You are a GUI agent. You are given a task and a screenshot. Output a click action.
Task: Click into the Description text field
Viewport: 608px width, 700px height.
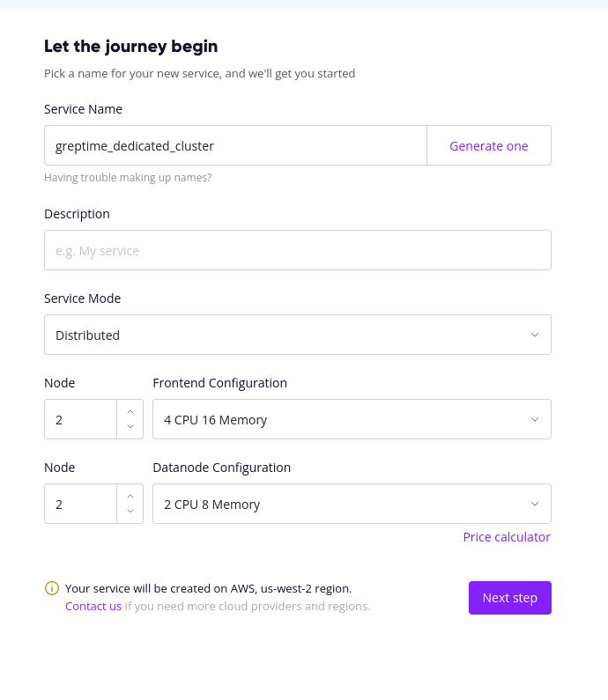pyautogui.click(x=298, y=250)
